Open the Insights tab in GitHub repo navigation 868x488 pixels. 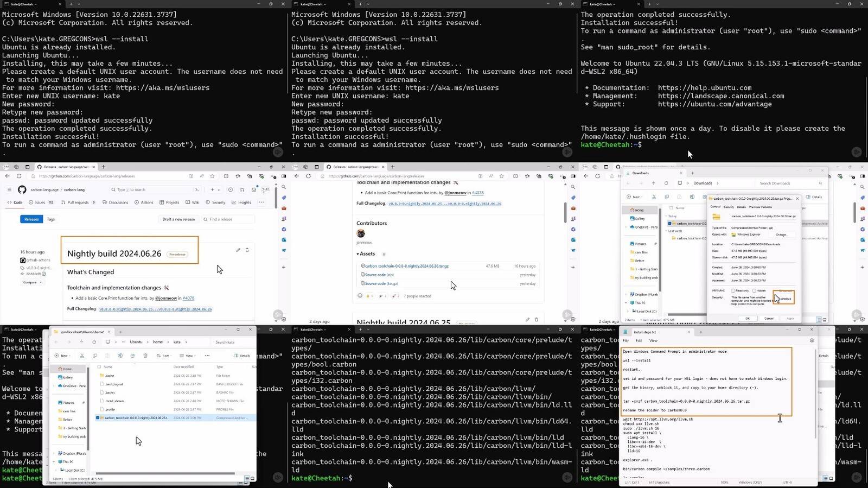click(241, 202)
